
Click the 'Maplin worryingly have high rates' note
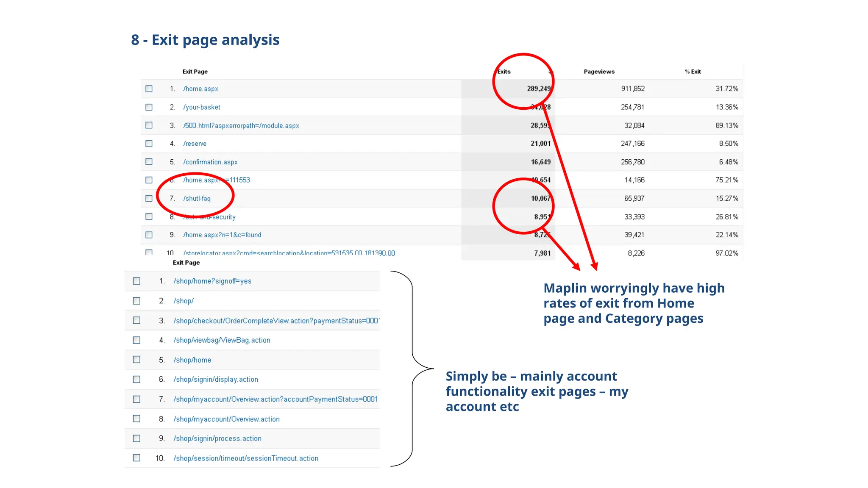coord(634,303)
